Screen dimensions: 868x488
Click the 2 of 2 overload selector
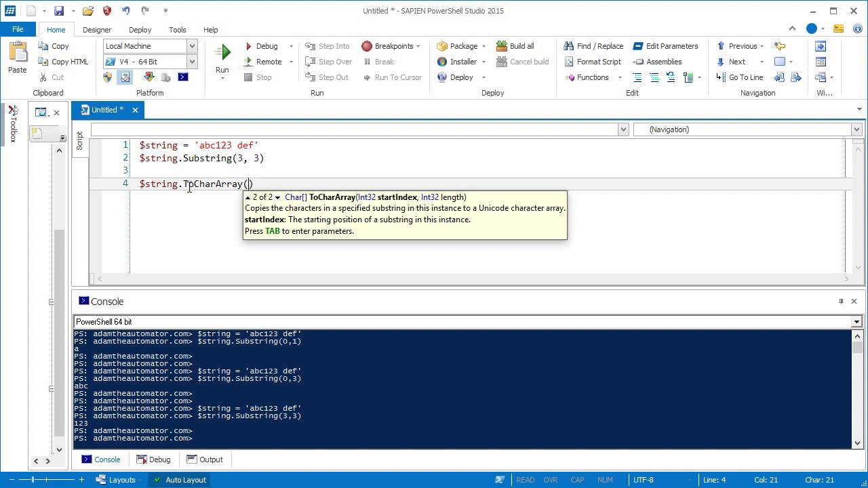pos(262,197)
